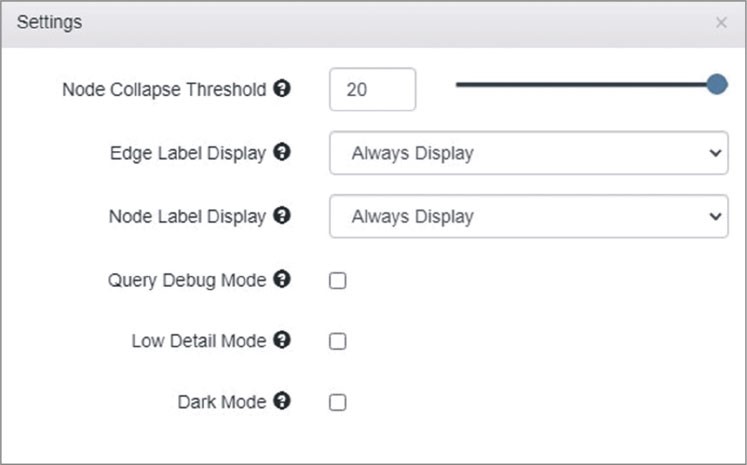Expand the Node Label Display dropdown
Viewport: 747px width, 465px height.
pos(528,216)
